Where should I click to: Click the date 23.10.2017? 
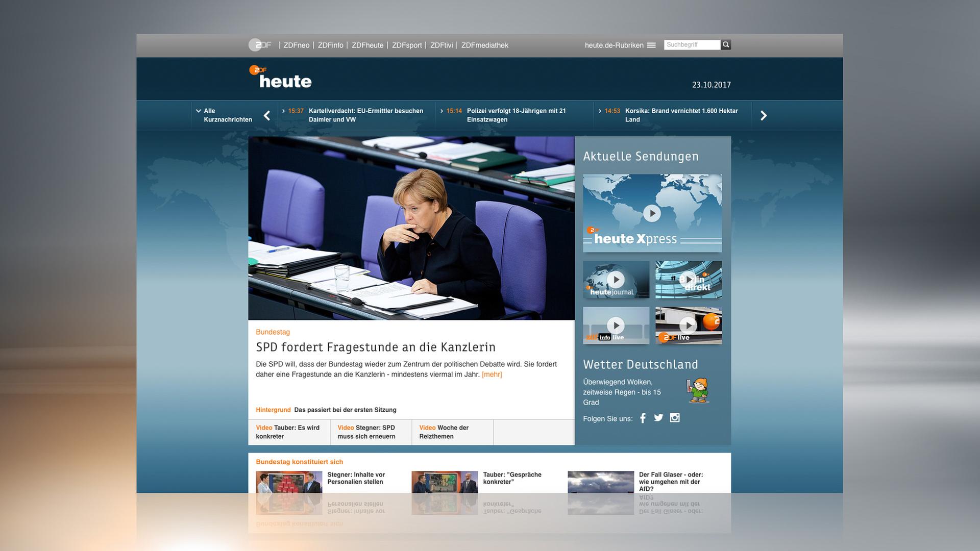pos(712,85)
